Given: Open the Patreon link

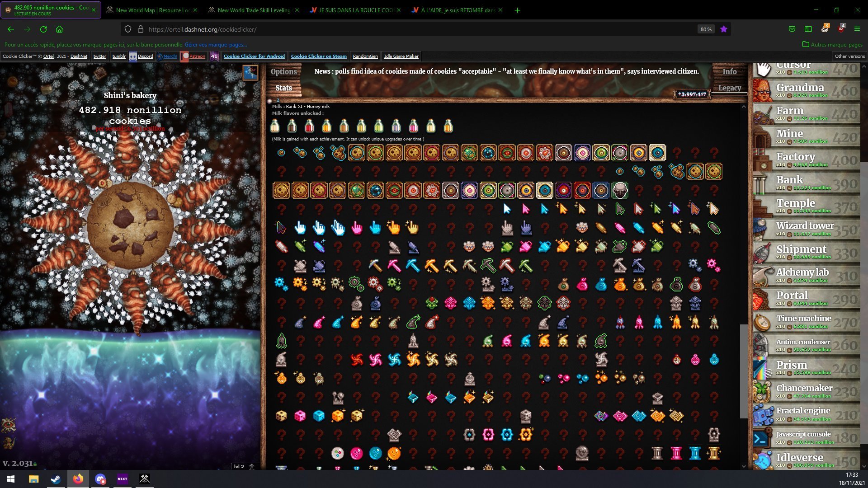Looking at the screenshot, I should click(193, 56).
